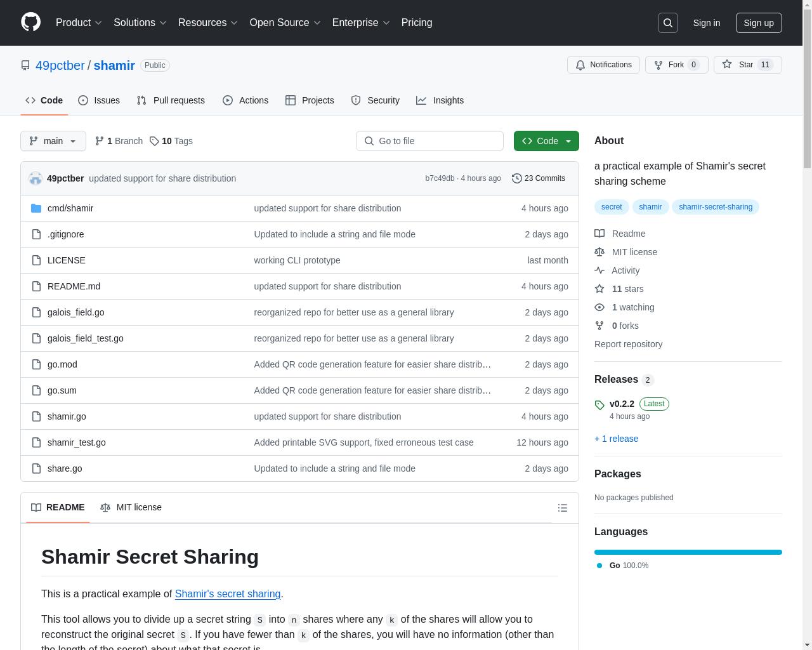Click the file icon beside .gitignore

point(36,234)
